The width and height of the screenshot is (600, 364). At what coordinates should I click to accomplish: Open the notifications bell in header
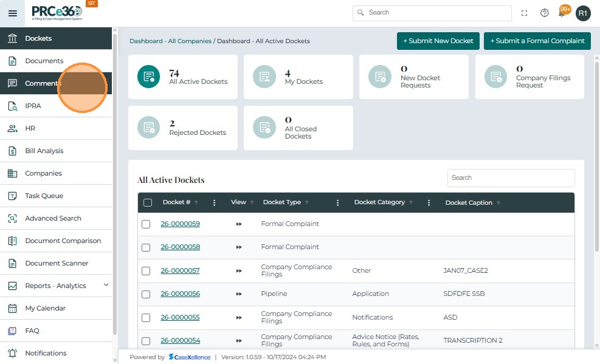pyautogui.click(x=562, y=13)
